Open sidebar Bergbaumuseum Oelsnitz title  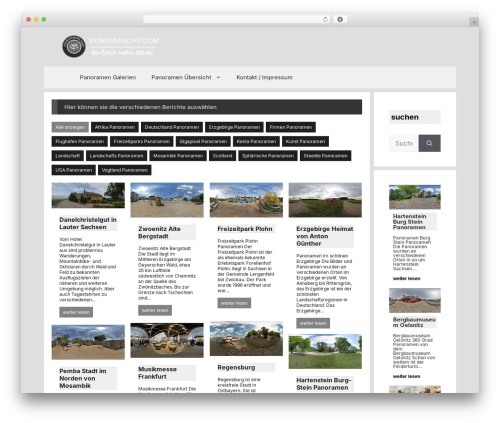(x=414, y=322)
